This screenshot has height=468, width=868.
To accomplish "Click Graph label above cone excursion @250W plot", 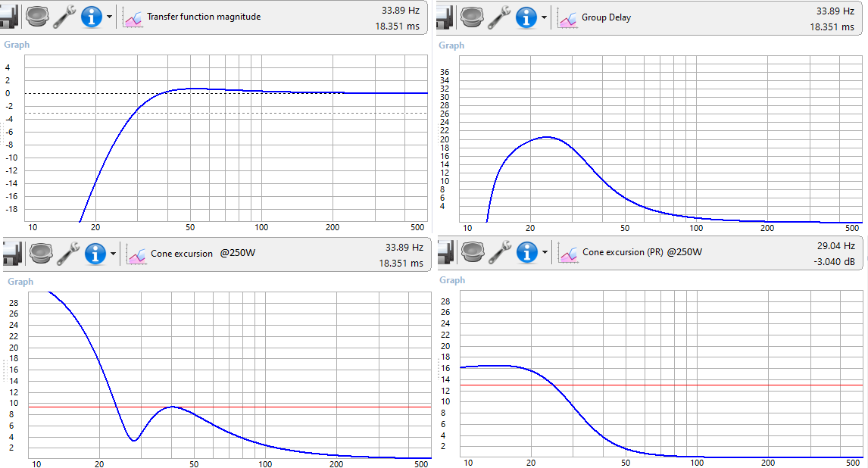I will 20,282.
